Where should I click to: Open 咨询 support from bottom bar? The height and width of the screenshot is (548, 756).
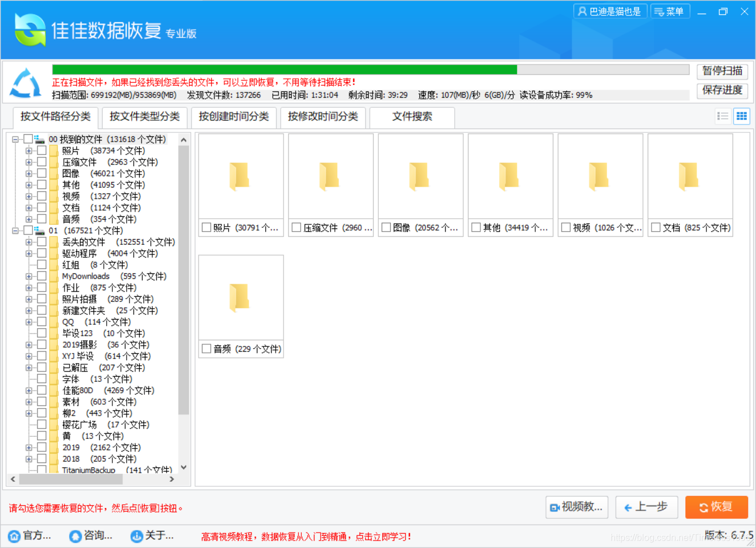[90, 535]
